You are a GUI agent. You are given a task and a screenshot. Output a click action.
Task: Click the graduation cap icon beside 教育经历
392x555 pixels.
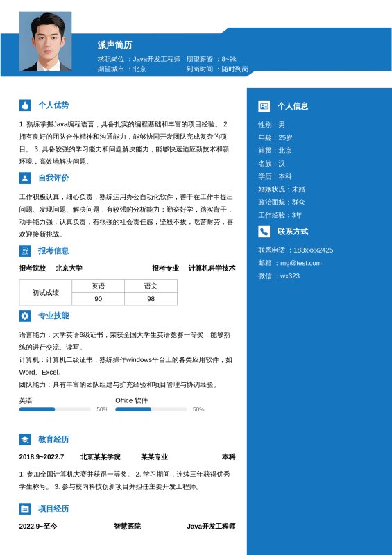[25, 439]
